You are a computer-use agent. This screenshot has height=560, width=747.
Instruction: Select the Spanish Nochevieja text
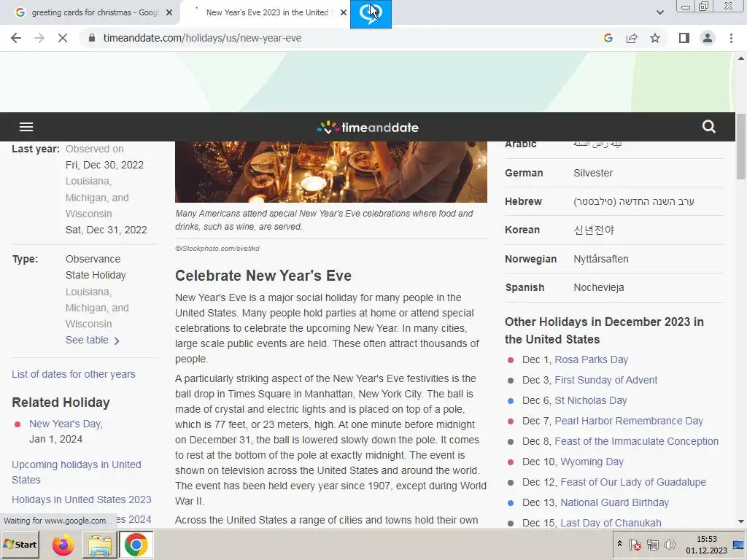599,287
